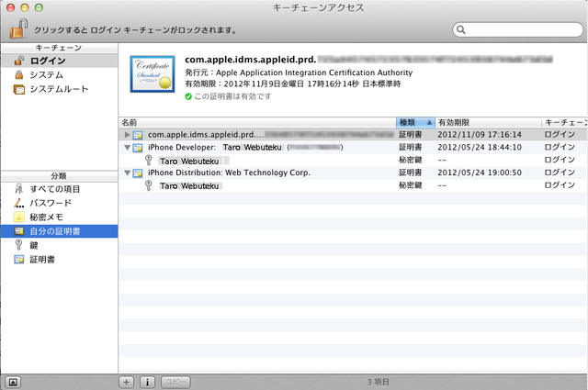Sort by 名前 column header
This screenshot has height=390, width=588.
tap(257, 123)
